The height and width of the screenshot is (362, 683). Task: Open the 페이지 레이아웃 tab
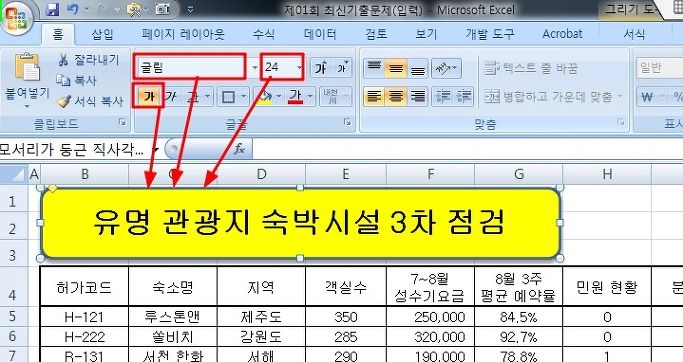[183, 34]
